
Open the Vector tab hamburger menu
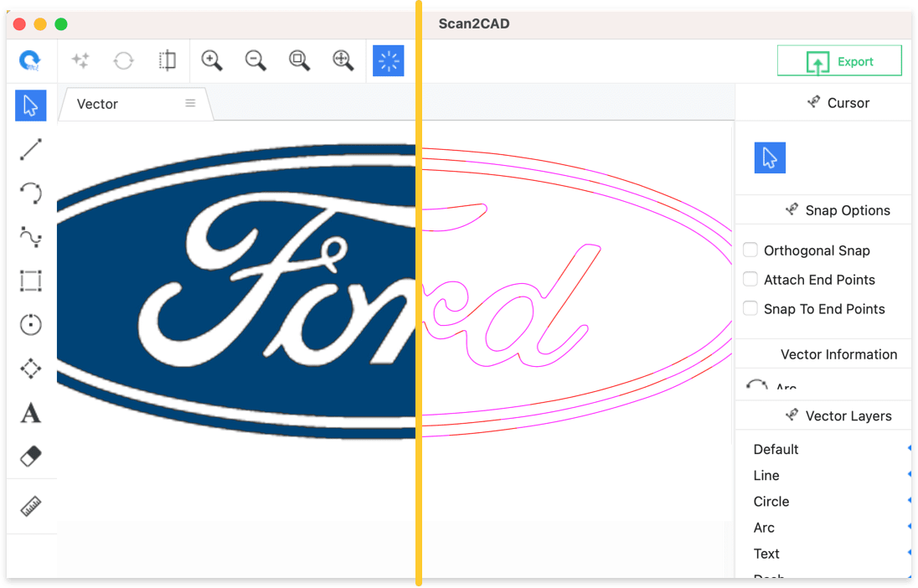click(x=190, y=103)
